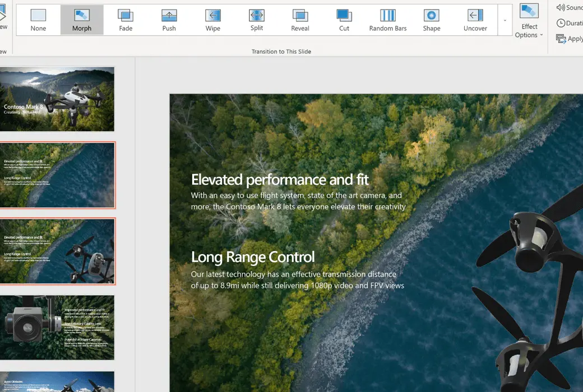
Task: Choose the Split transition
Action: (257, 20)
